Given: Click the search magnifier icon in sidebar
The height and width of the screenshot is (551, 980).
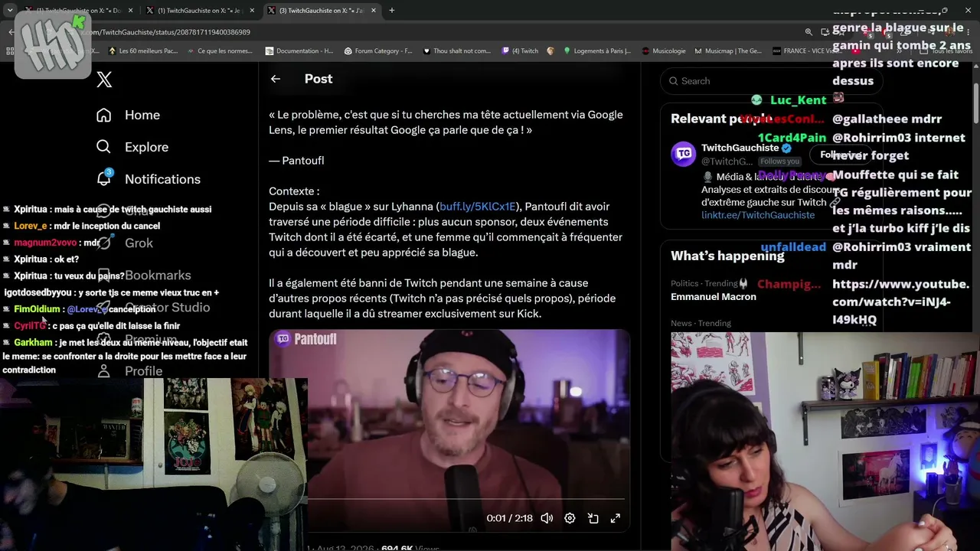Looking at the screenshot, I should click(x=674, y=81).
